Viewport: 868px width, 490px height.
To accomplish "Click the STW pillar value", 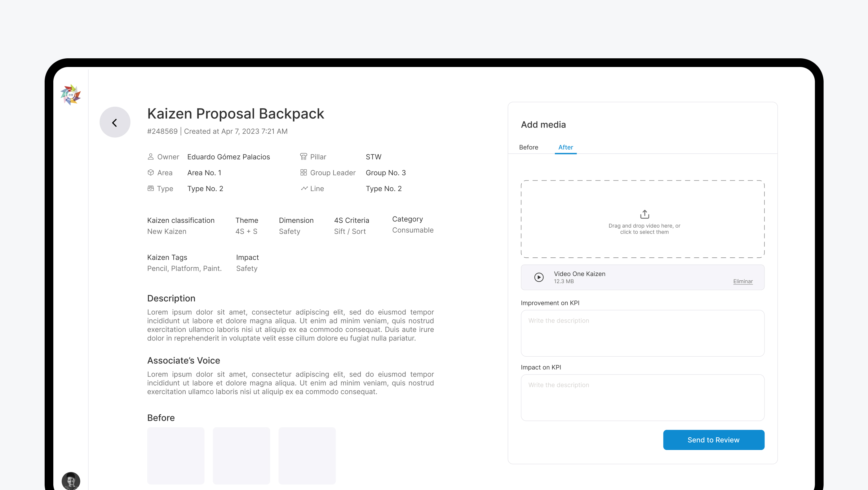I will click(374, 157).
